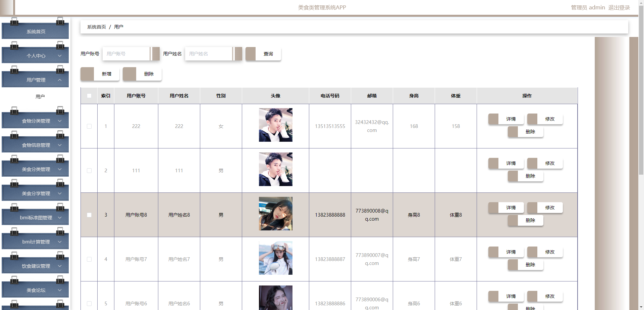Expand the bmi计算管理 sidebar menu
644x310 pixels.
(36, 242)
